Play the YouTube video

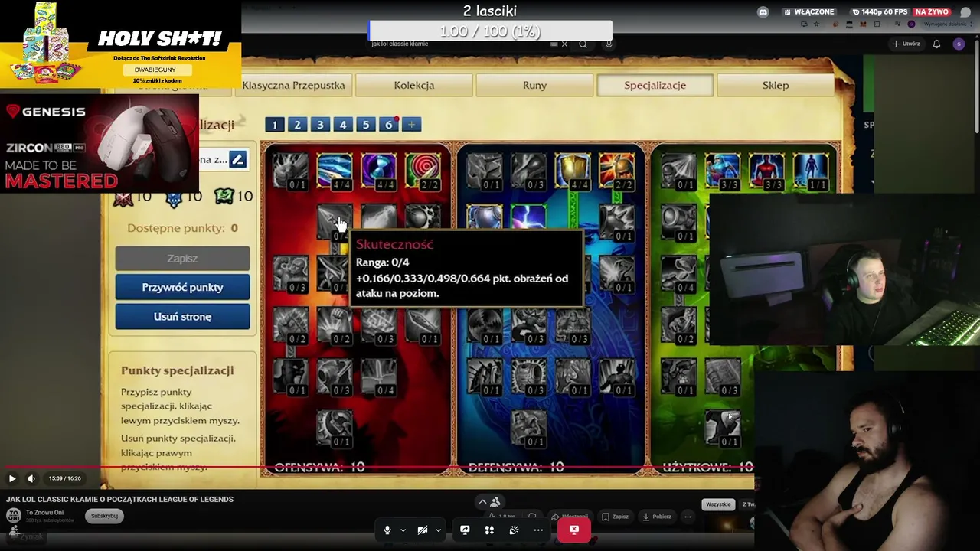(x=12, y=478)
